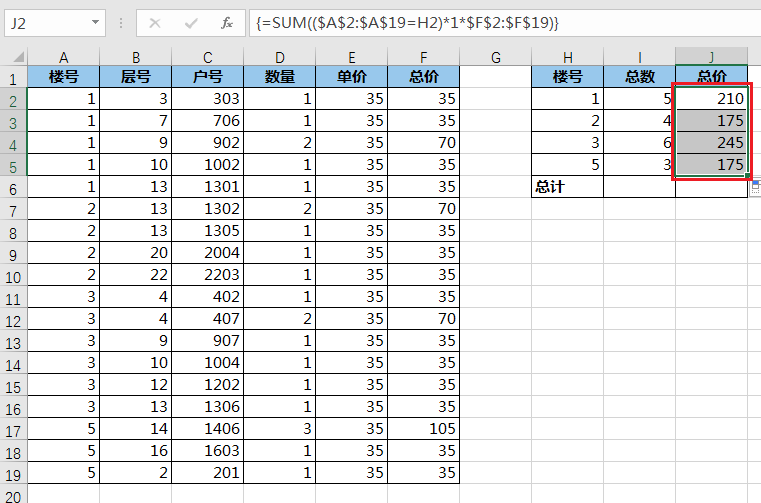Select cell C2 with 303

coord(207,99)
